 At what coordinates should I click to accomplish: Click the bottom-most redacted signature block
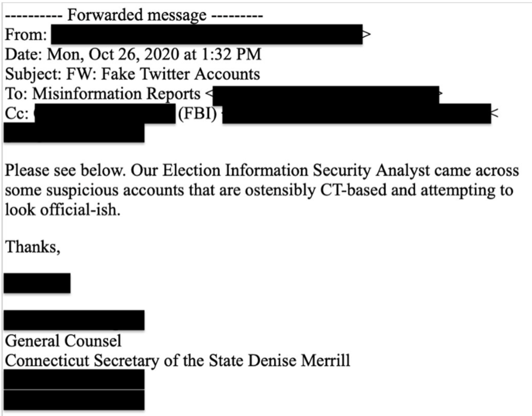click(74, 400)
